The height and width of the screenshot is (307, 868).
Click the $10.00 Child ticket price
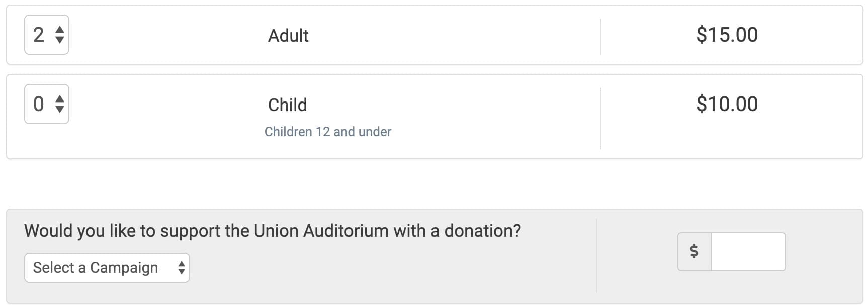tap(727, 104)
